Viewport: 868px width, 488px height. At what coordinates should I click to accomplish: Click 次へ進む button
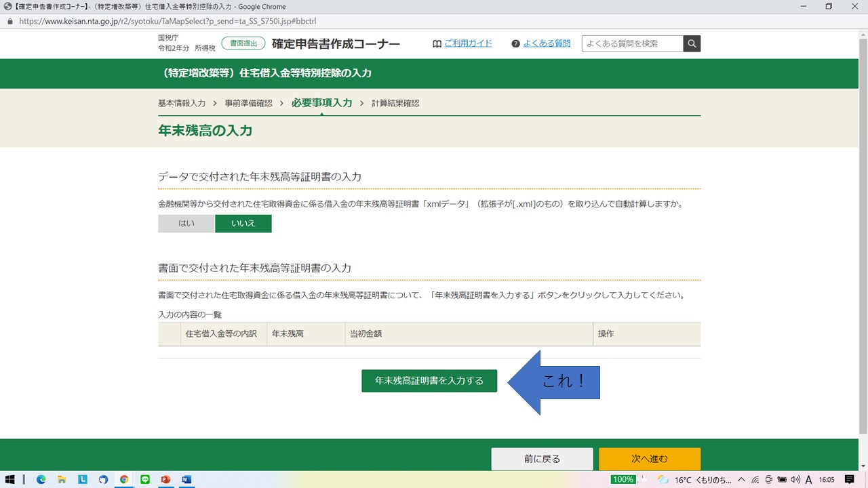pyautogui.click(x=650, y=459)
